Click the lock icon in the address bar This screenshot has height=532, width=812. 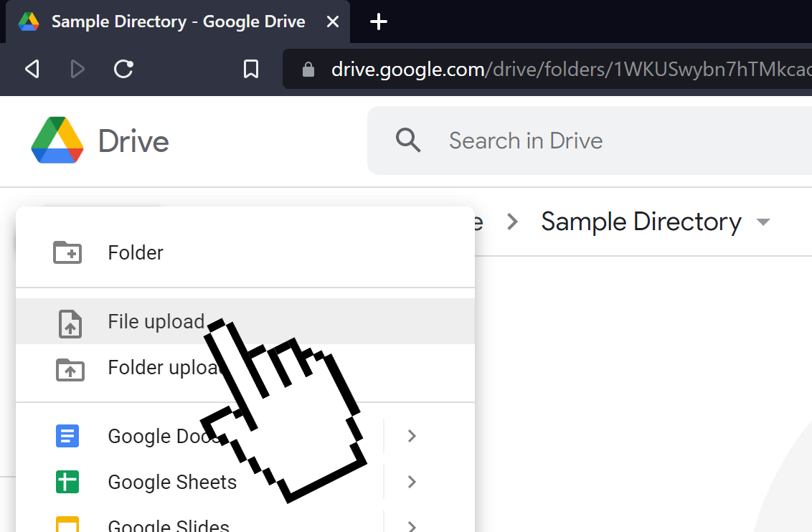[x=308, y=70]
